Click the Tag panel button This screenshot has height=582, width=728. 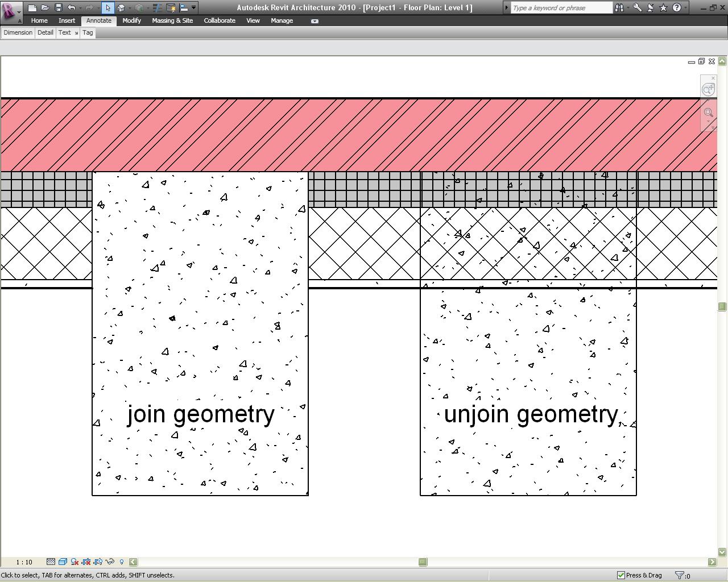click(x=88, y=32)
